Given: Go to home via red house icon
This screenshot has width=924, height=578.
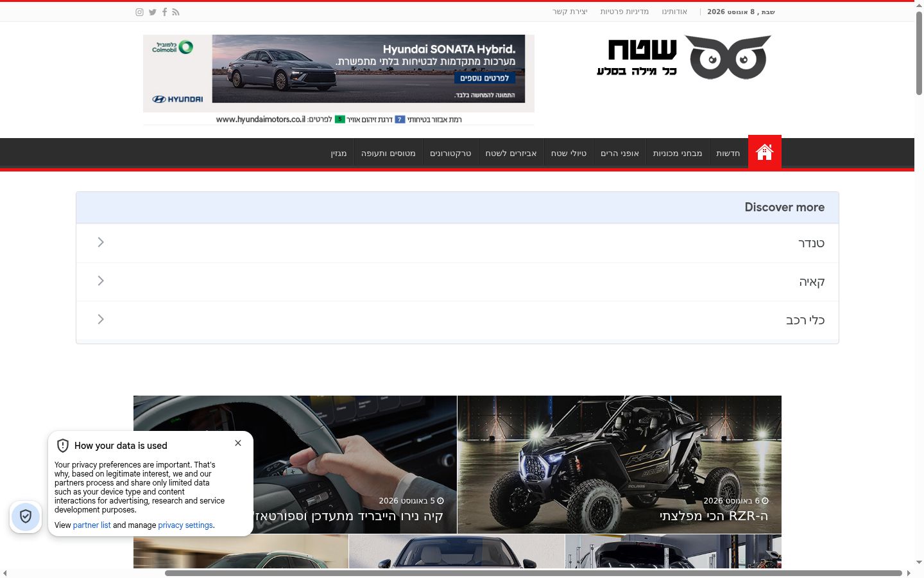Looking at the screenshot, I should (764, 152).
